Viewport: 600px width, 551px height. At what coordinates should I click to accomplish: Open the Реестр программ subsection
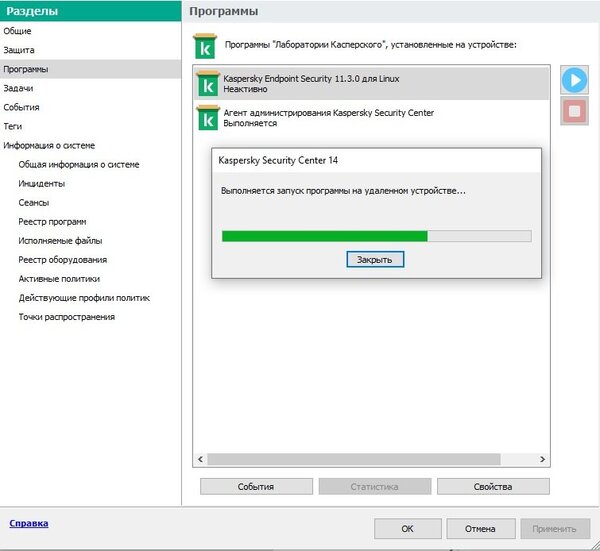(x=52, y=222)
